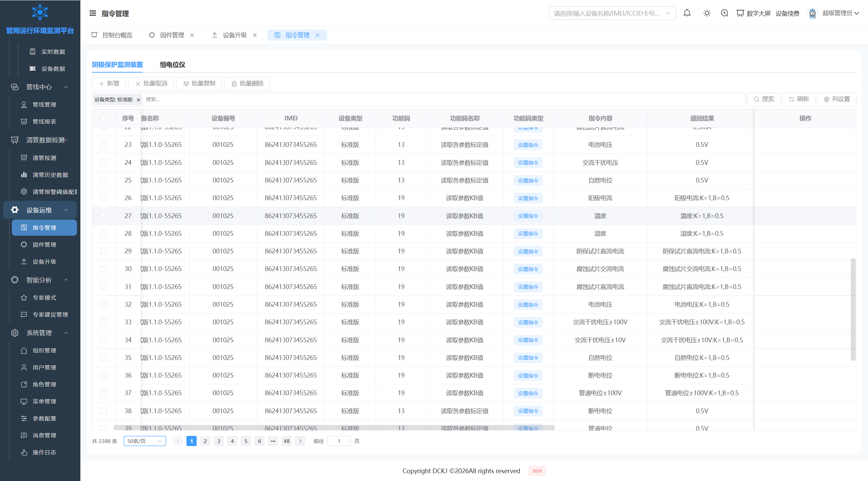Select the 阴极保护监测装置 tab
This screenshot has height=481, width=868.
point(117,64)
